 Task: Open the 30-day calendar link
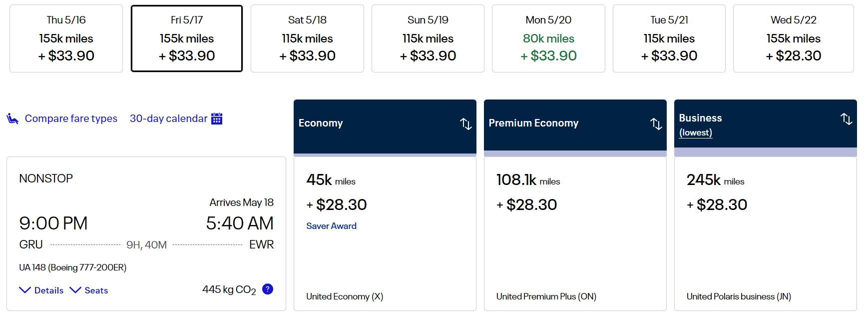[168, 118]
